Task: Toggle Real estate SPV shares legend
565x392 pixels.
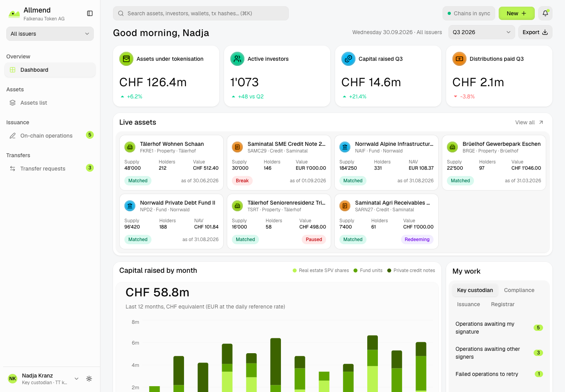Action: click(321, 270)
